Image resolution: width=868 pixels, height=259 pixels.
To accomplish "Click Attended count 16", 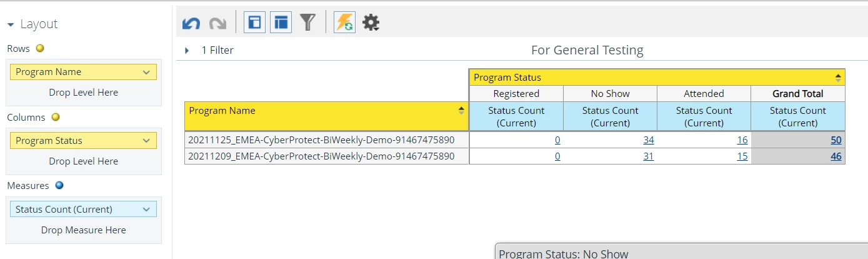I will [742, 140].
